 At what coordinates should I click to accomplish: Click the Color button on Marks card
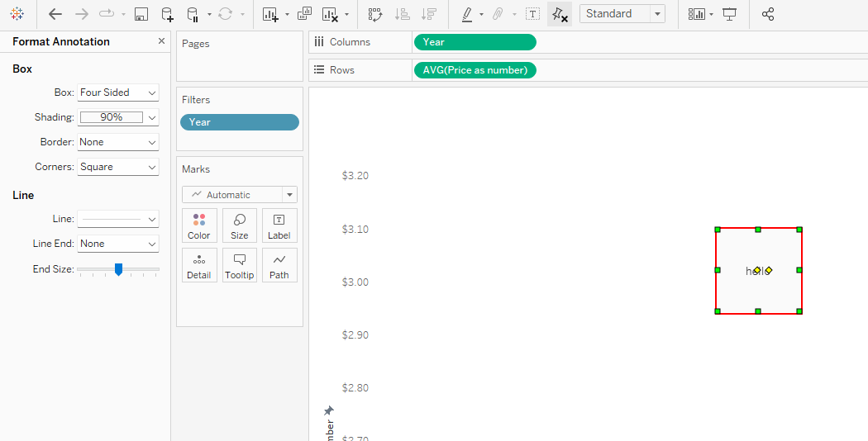pyautogui.click(x=198, y=225)
